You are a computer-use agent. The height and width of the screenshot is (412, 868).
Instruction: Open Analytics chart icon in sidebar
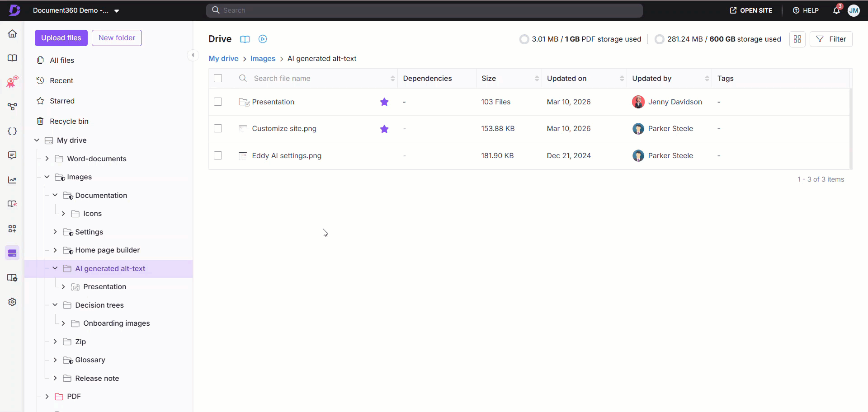(x=12, y=180)
